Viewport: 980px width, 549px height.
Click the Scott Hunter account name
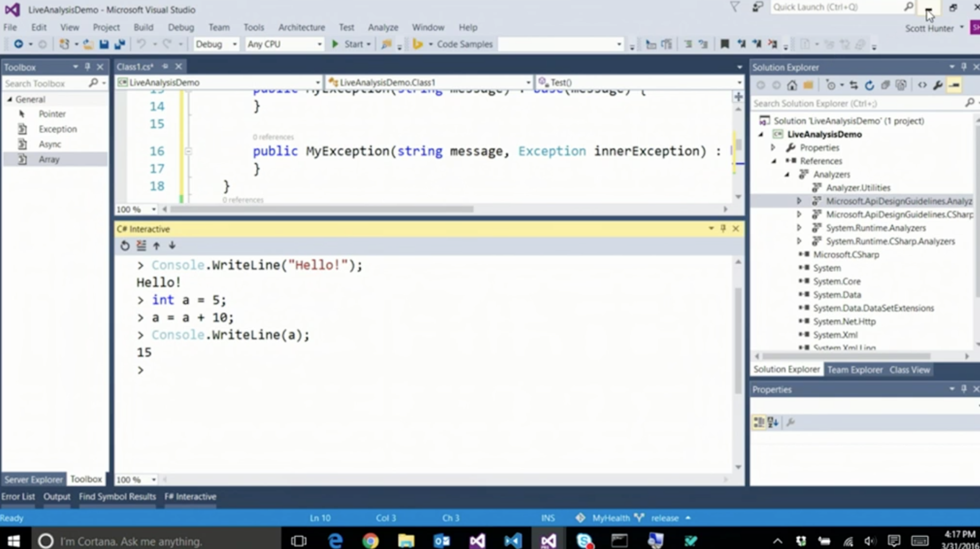[x=929, y=28]
